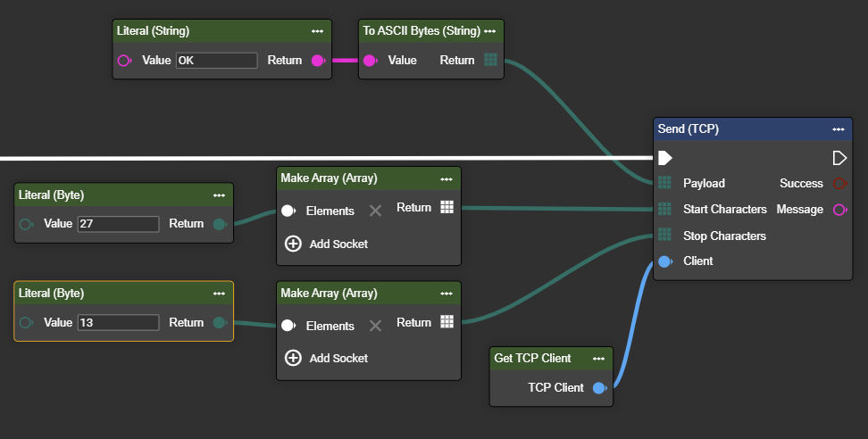Edit the byte Value field containing 27
868x439 pixels.
(x=118, y=224)
